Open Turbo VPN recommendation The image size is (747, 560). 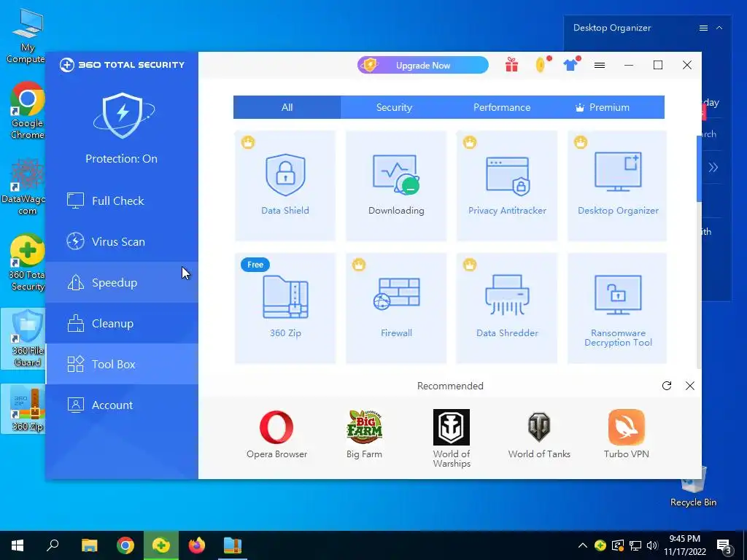click(x=627, y=435)
